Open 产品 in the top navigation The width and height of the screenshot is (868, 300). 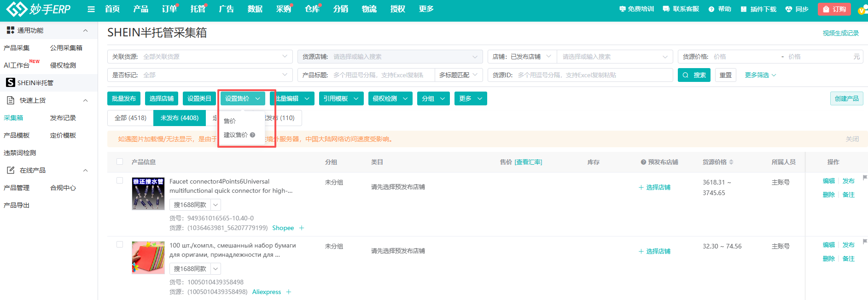(141, 9)
